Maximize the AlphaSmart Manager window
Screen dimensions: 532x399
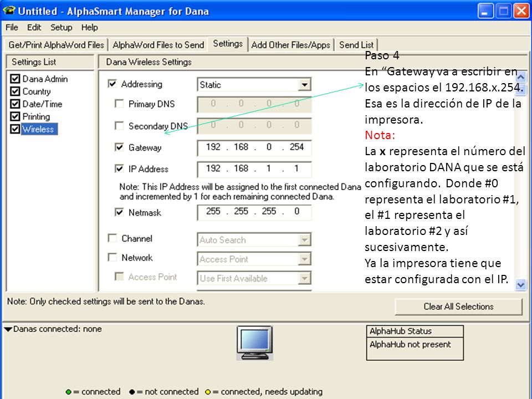pos(503,11)
